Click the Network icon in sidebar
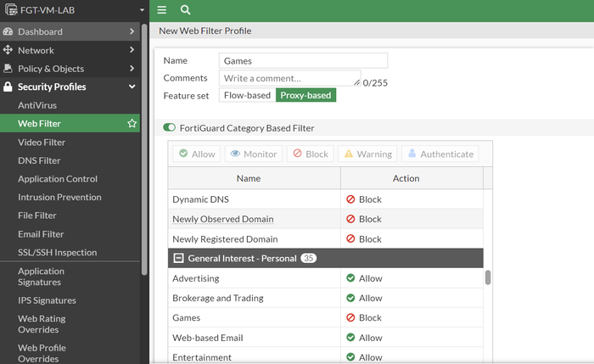The height and width of the screenshot is (364, 594). tap(8, 50)
